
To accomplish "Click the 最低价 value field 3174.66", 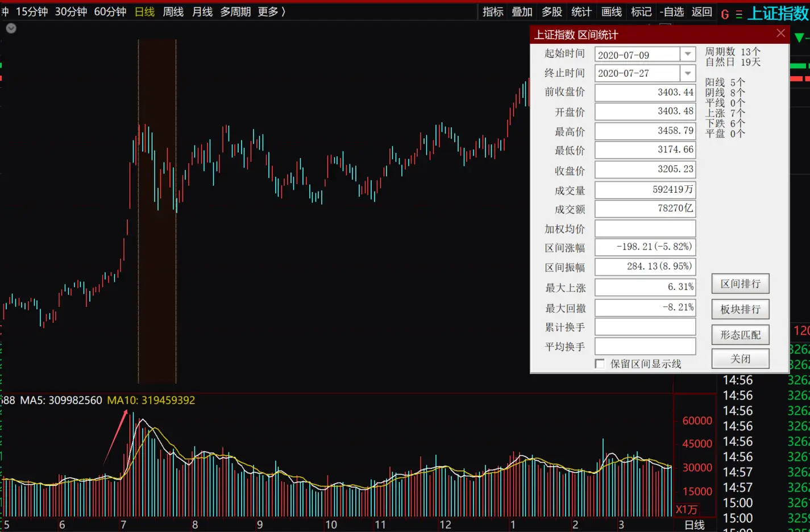I will [645, 150].
